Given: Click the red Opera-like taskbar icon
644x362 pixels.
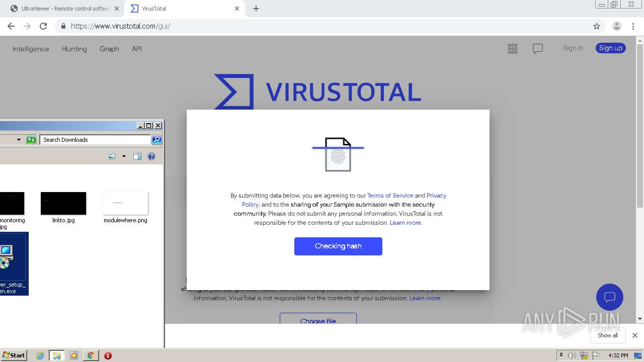Looking at the screenshot, I should click(x=108, y=355).
